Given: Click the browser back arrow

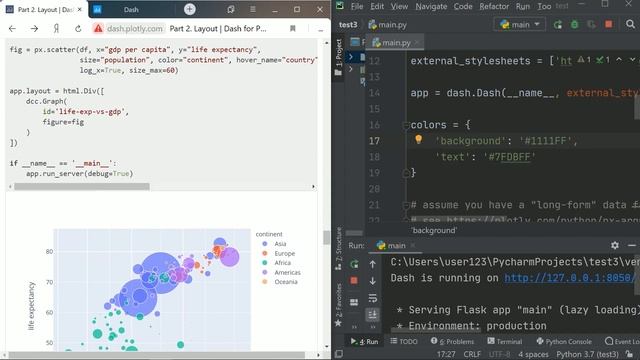Looking at the screenshot, I should coord(12,29).
